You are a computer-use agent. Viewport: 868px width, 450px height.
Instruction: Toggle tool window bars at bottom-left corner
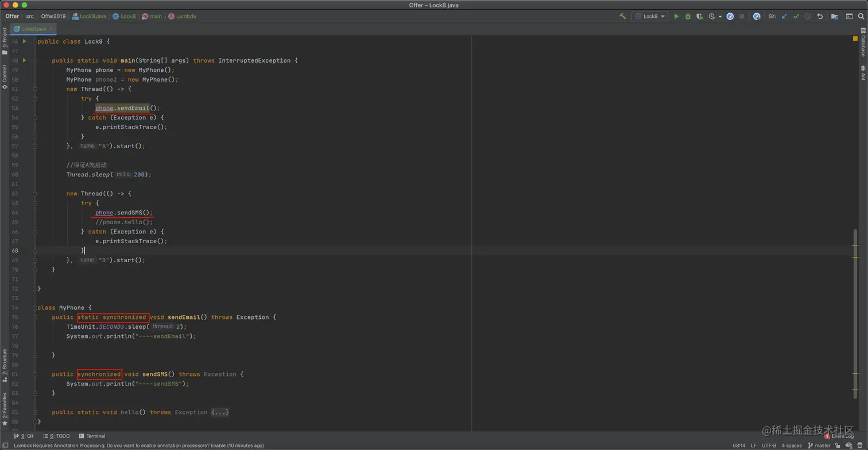(x=5, y=445)
